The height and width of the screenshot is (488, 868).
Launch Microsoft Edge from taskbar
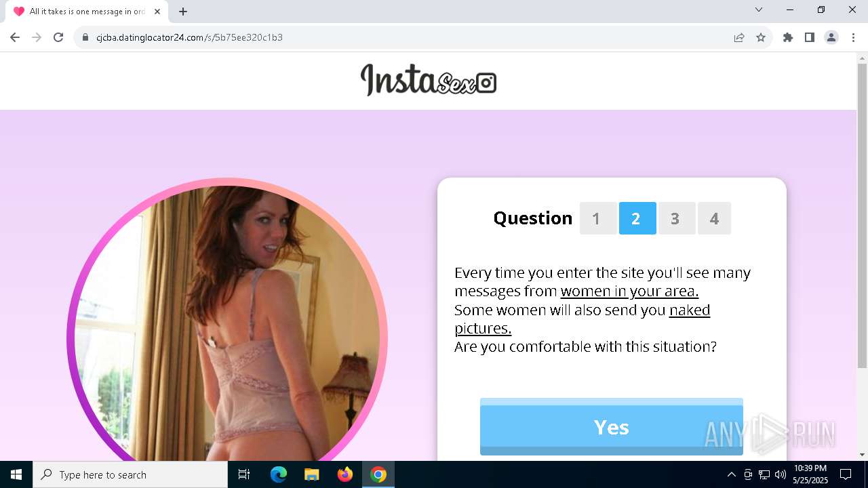(279, 474)
